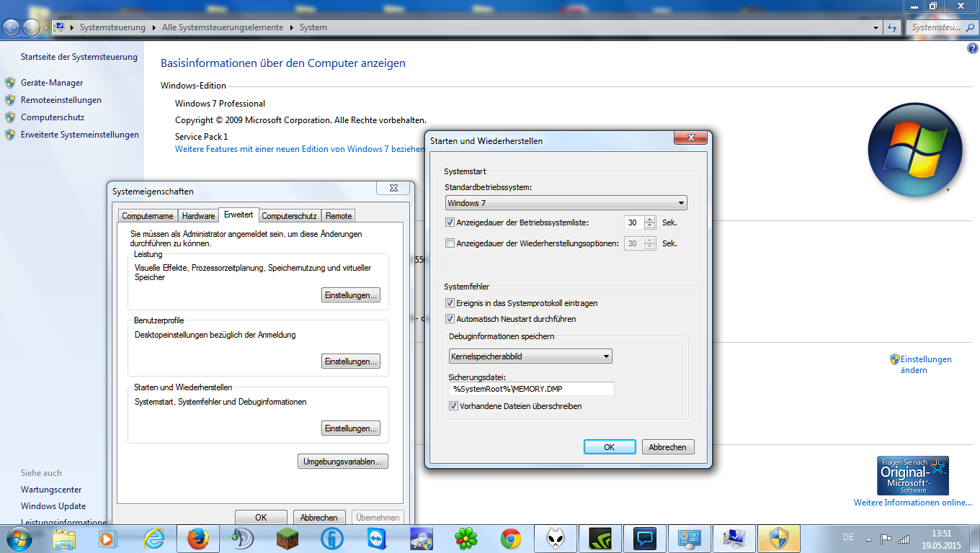Switch to Firefox in the taskbar
Image resolution: width=980 pixels, height=553 pixels.
point(197,539)
